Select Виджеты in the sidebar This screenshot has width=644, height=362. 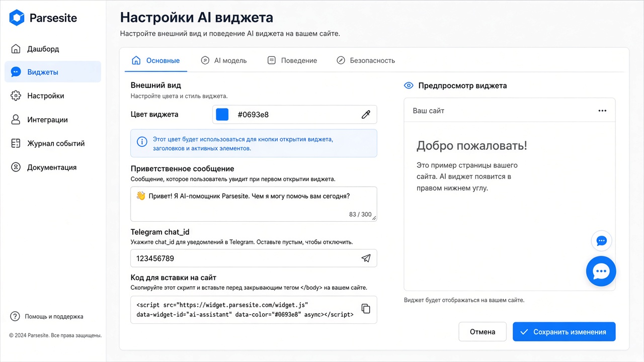[53, 72]
